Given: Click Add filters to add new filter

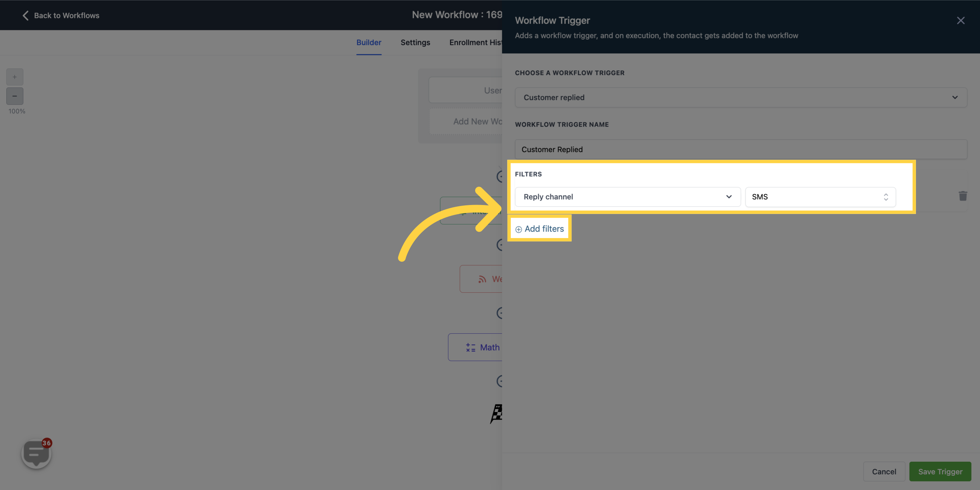Looking at the screenshot, I should tap(539, 227).
